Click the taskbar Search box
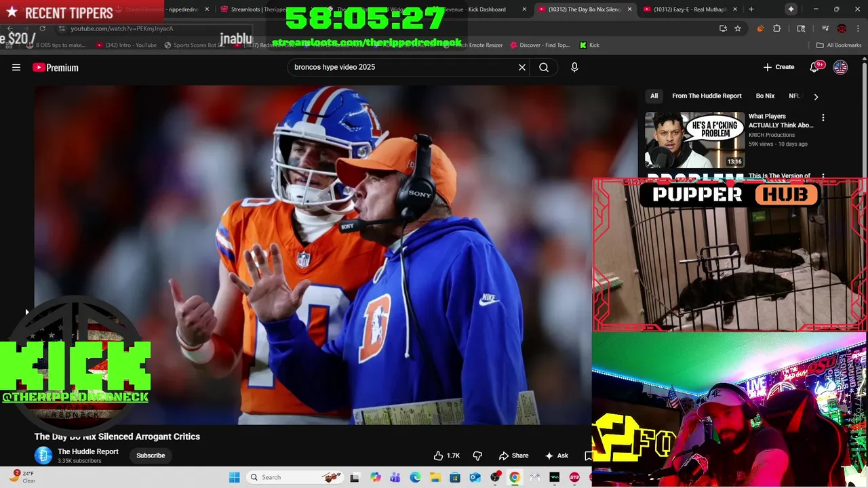Viewport: 868px width, 488px height. point(295,477)
